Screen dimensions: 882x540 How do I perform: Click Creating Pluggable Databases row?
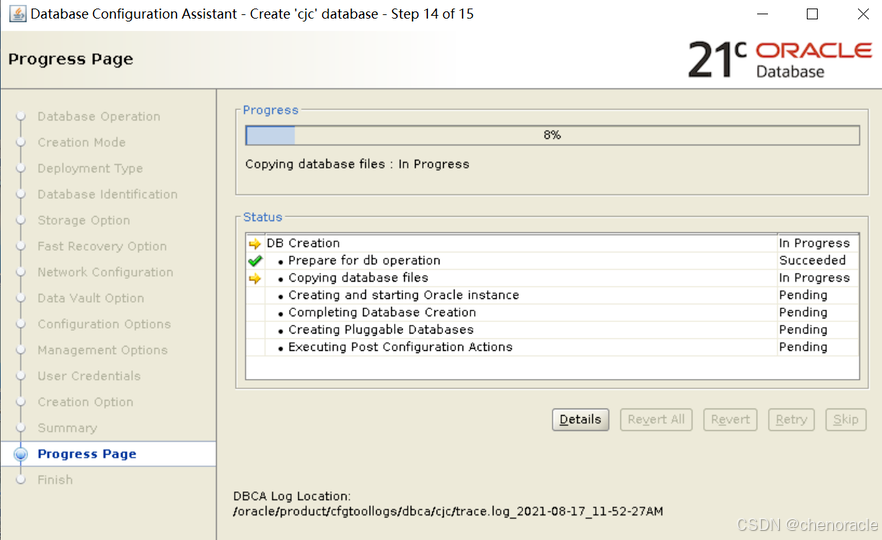552,330
